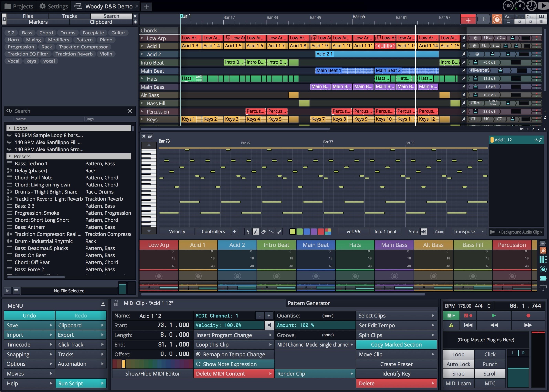Toggle the Step entry button

(413, 232)
